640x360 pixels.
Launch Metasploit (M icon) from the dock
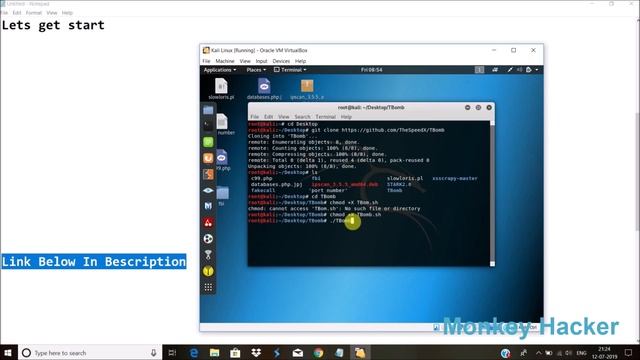coord(208,206)
